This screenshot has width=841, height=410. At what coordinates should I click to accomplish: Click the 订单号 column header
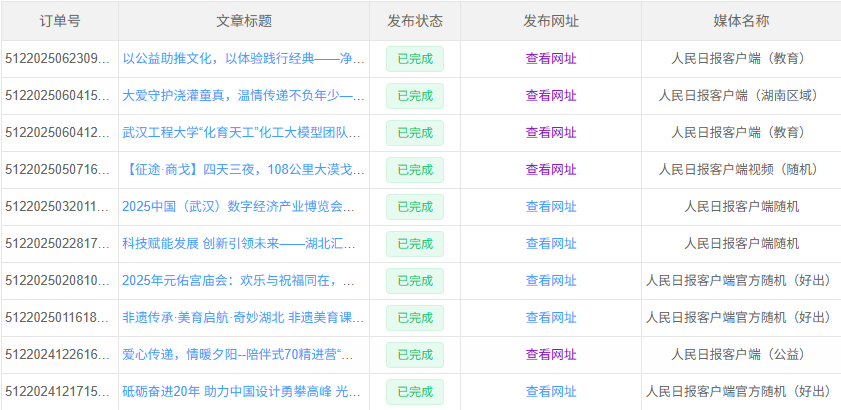click(x=60, y=21)
